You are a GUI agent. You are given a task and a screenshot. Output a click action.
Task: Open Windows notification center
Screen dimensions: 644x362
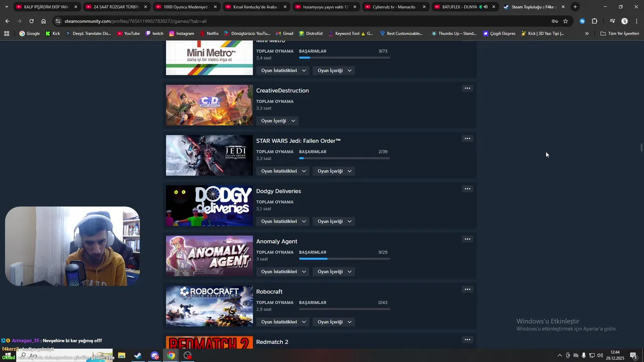click(x=633, y=355)
